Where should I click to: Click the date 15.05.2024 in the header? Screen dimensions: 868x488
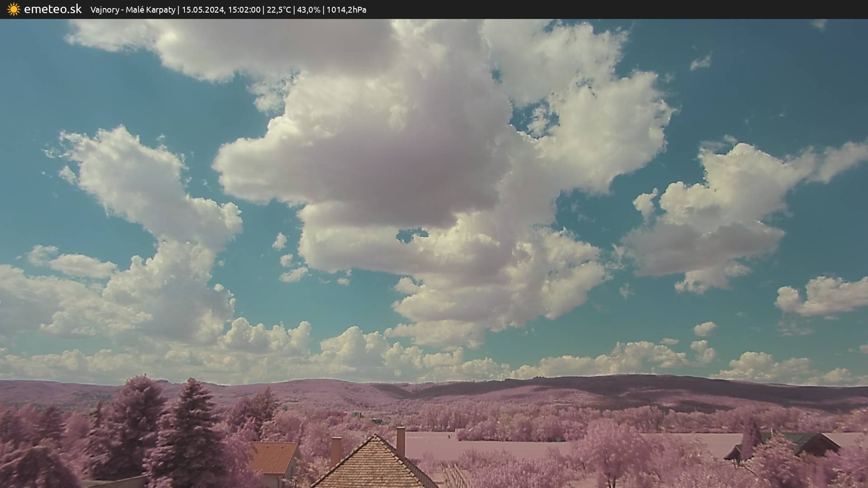click(202, 9)
